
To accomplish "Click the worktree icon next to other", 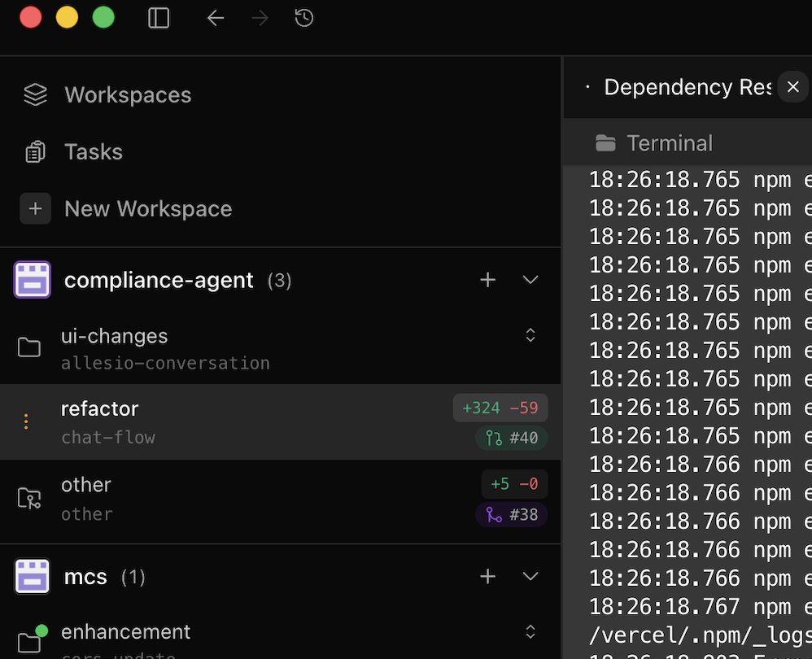I will click(x=29, y=497).
